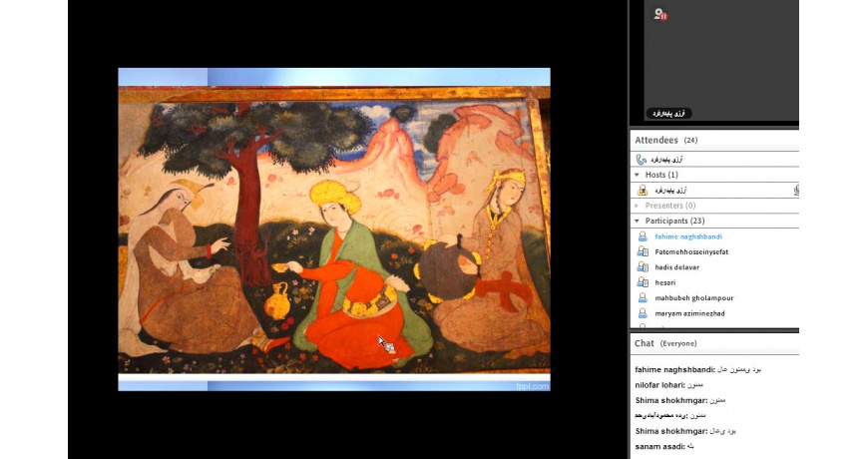This screenshot has height=459, width=868.
Task: Click mobile user icon of Fatemehhosseinysefat
Action: (643, 251)
